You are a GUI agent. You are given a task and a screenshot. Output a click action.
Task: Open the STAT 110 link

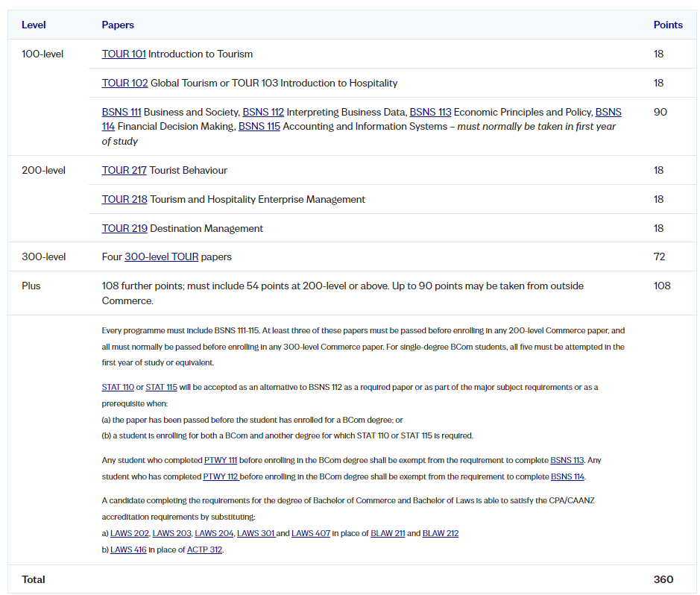coord(118,387)
